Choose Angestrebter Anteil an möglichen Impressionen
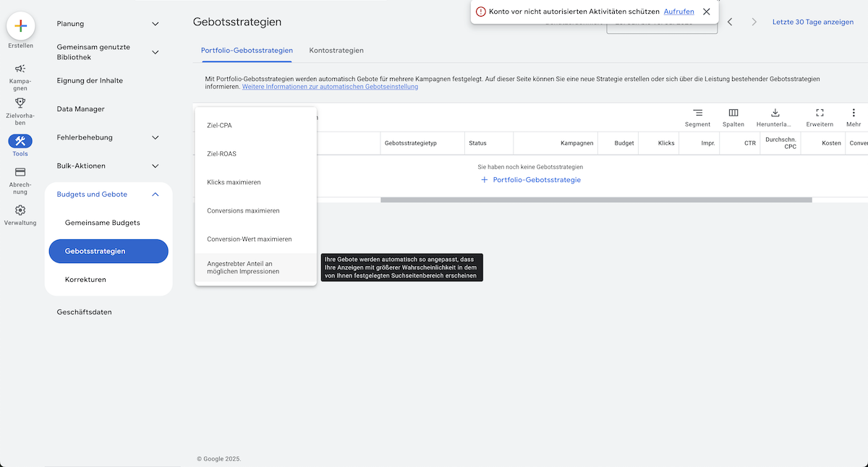The height and width of the screenshot is (467, 868). 256,267
